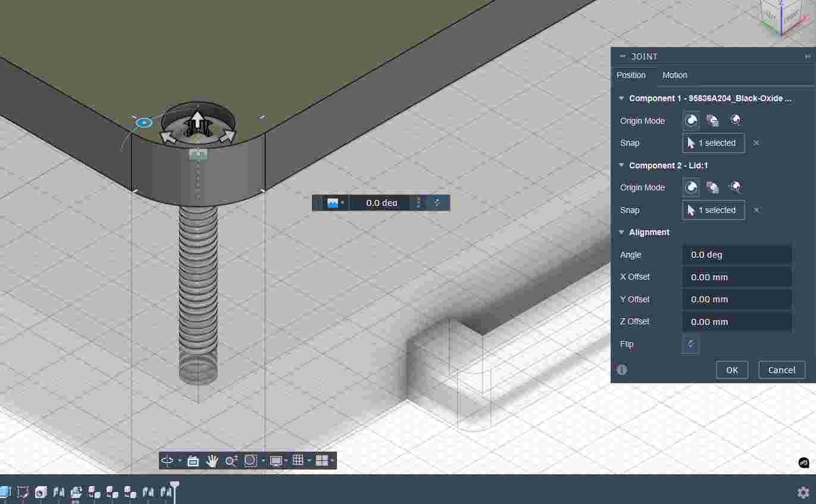Screen dimensions: 816x504
Task: Collapse the Component 2 - Lid:1 section
Action: [621, 165]
